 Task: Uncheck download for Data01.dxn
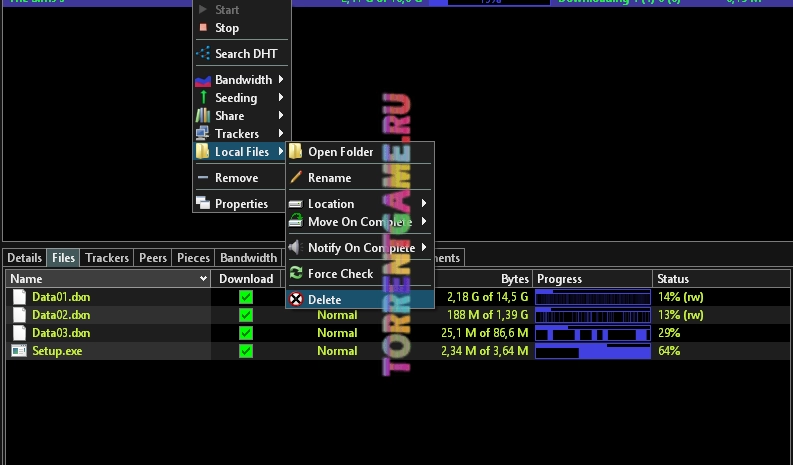click(246, 297)
